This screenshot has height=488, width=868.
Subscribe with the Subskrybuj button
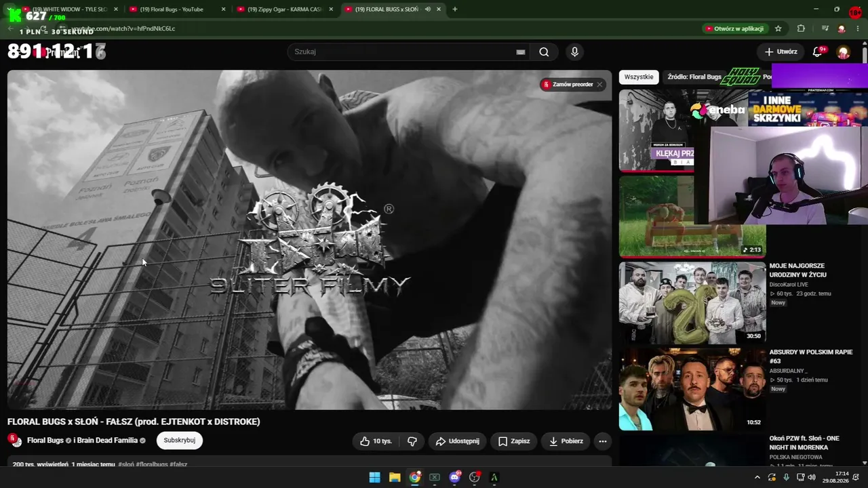pos(180,441)
